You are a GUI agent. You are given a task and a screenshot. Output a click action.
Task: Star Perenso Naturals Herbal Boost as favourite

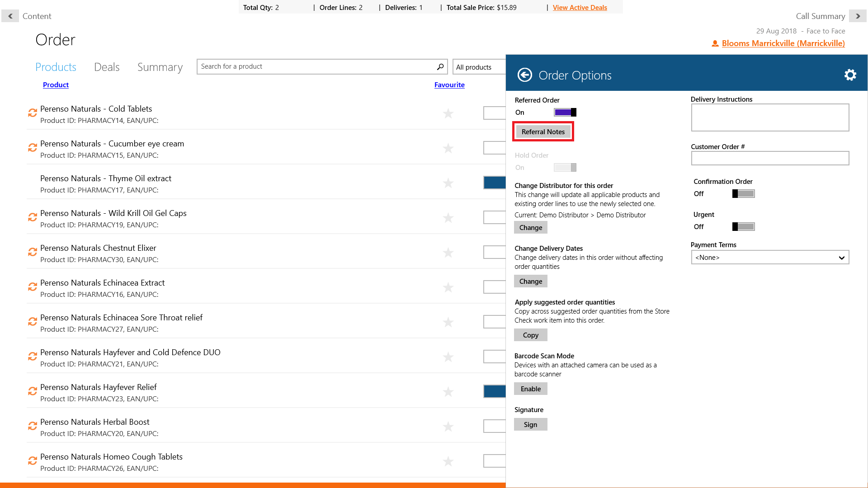pyautogui.click(x=448, y=427)
